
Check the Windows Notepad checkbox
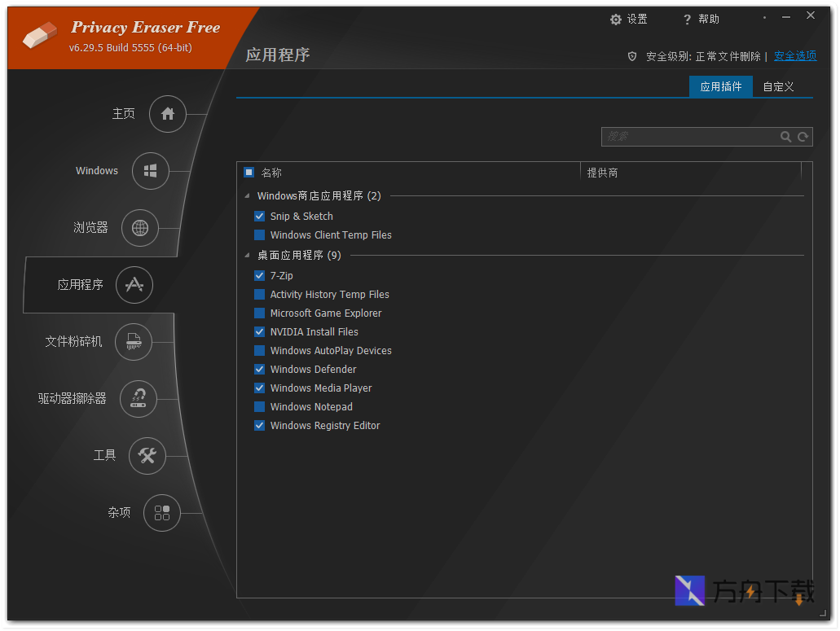(259, 407)
